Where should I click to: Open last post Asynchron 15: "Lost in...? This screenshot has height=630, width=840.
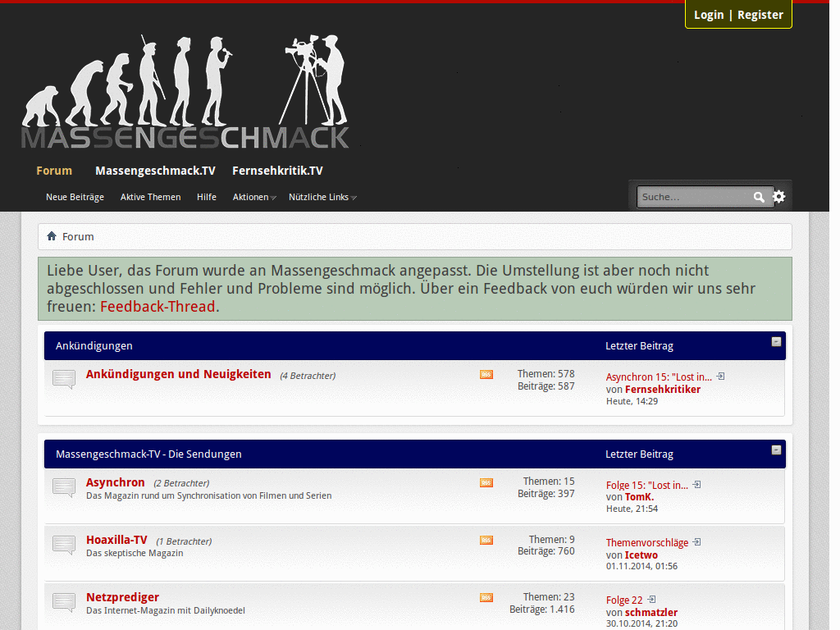(x=659, y=377)
